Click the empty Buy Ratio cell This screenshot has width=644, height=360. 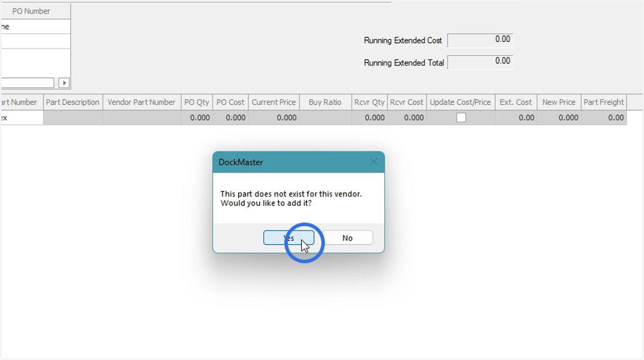[325, 118]
